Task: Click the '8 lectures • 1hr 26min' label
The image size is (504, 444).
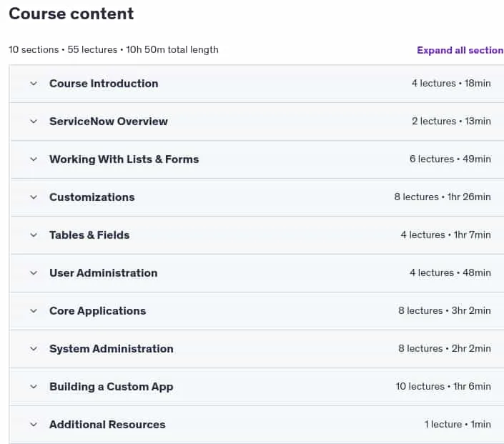Action: 443,197
